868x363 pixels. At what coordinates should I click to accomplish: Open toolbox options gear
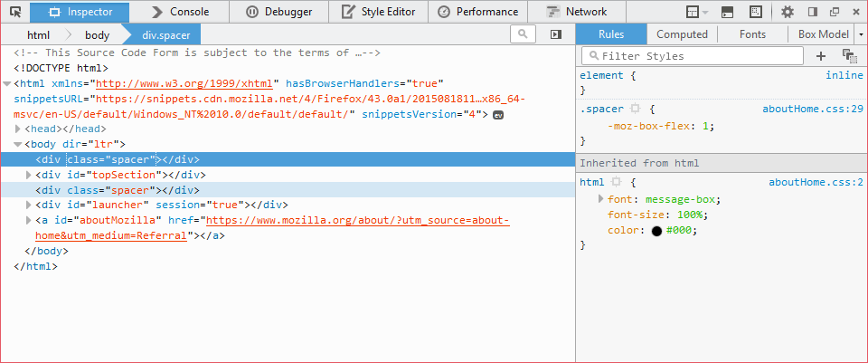pos(788,12)
